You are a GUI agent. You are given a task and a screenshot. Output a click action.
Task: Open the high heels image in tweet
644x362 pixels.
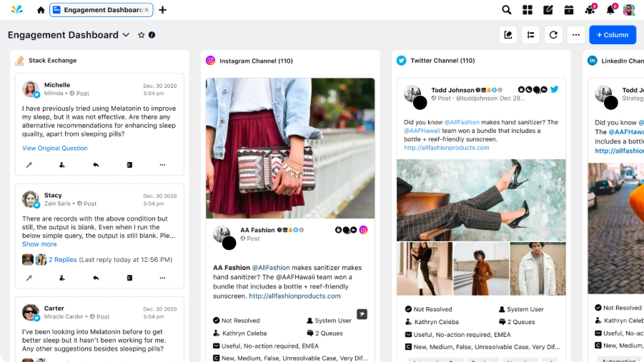point(481,201)
